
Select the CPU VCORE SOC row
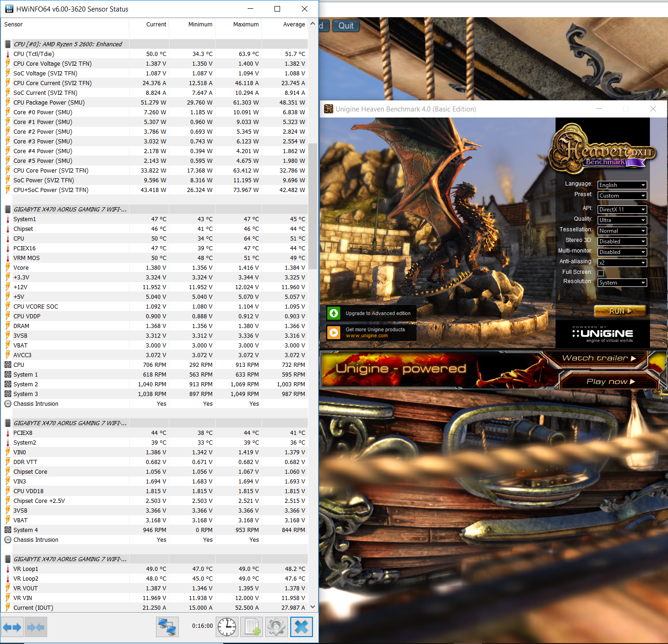155,307
